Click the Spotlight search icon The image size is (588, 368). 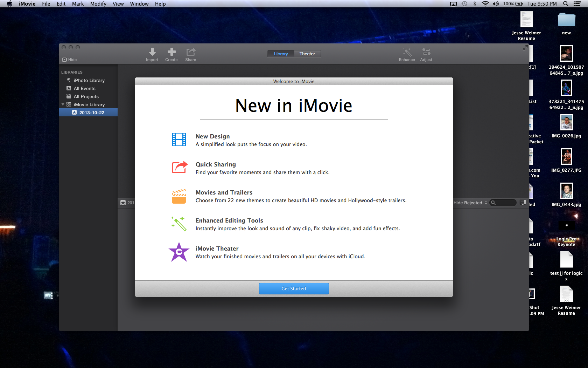point(565,4)
